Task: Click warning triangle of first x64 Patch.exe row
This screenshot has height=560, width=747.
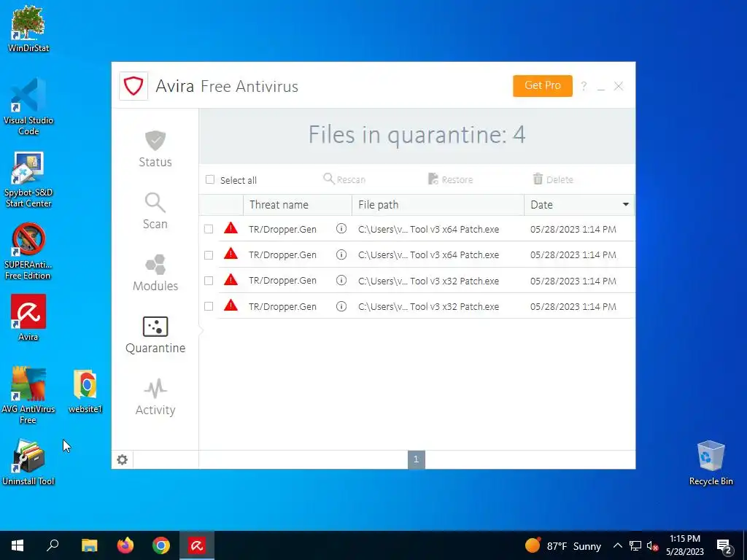Action: pyautogui.click(x=231, y=228)
